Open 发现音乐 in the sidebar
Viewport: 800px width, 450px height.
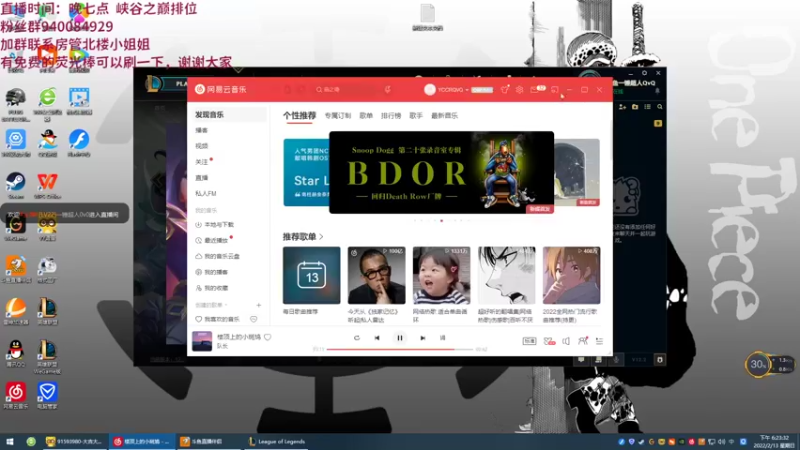coord(229,115)
